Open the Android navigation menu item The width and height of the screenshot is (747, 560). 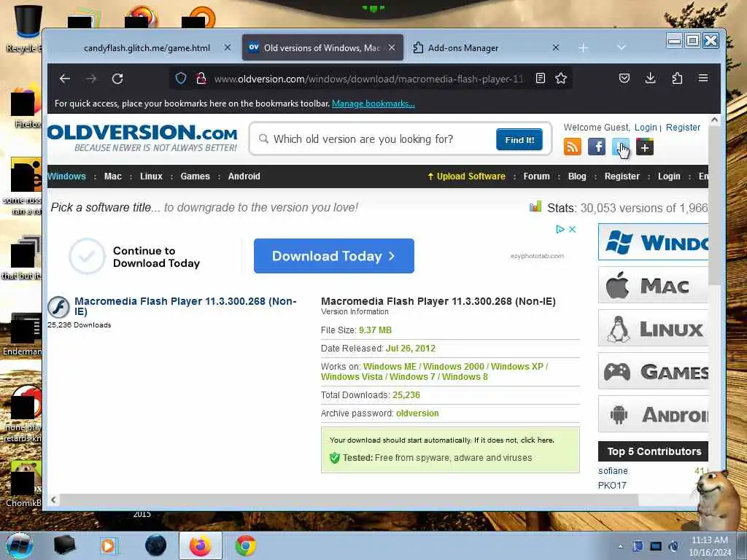(244, 176)
